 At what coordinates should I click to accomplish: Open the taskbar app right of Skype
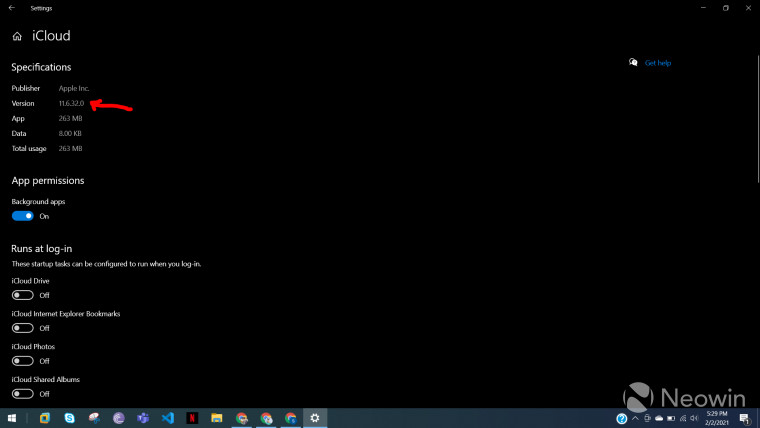tap(94, 418)
